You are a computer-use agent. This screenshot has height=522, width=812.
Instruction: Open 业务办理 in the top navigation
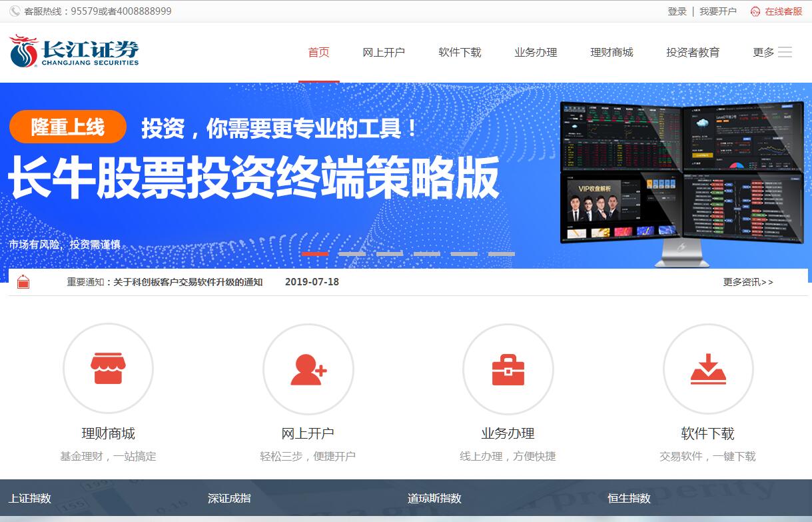click(x=536, y=52)
